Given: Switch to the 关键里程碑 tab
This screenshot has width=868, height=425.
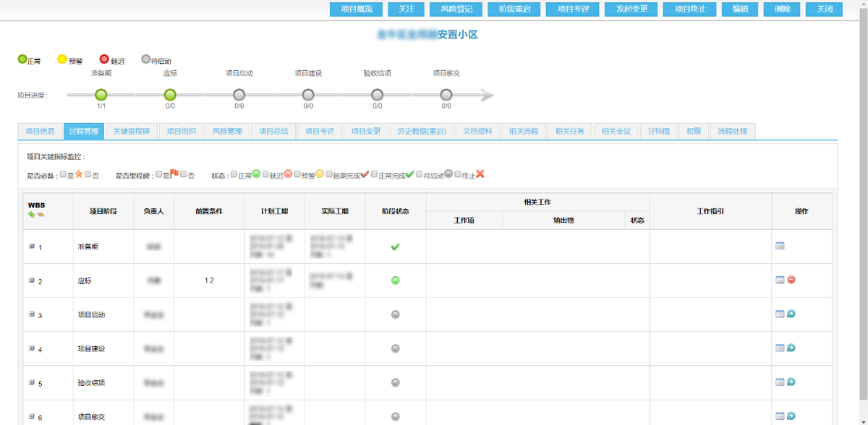Looking at the screenshot, I should [x=131, y=132].
